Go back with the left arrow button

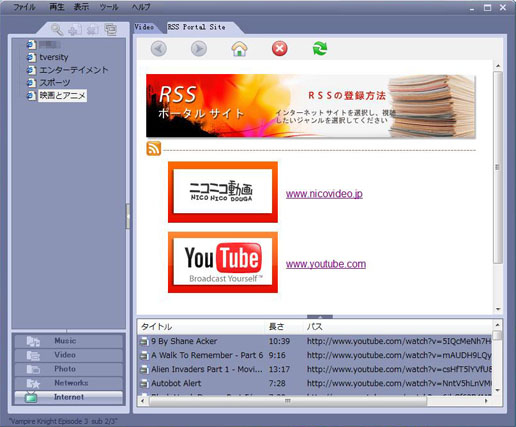click(x=159, y=49)
